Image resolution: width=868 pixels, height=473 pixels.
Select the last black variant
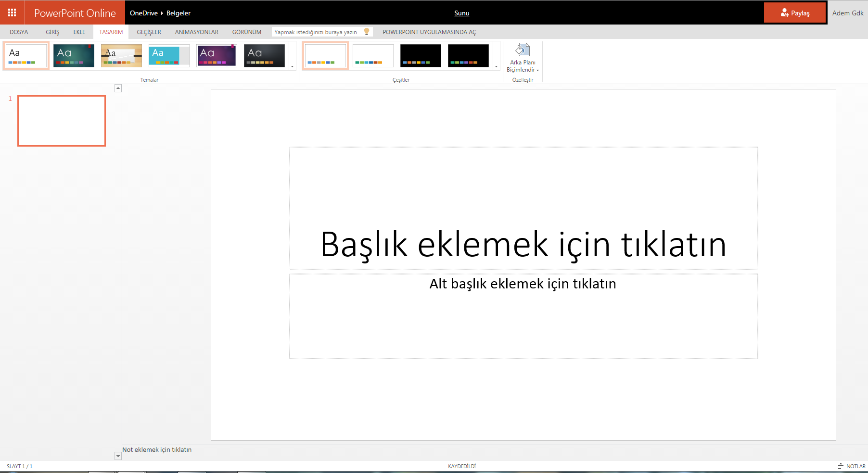click(468, 56)
